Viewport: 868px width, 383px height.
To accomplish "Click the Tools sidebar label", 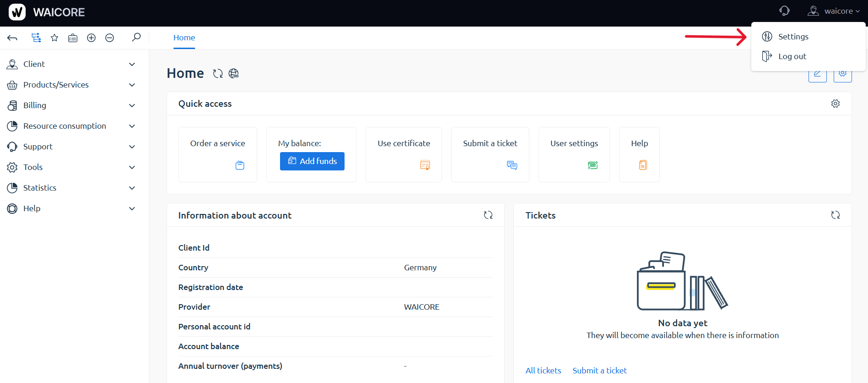I will click(33, 167).
